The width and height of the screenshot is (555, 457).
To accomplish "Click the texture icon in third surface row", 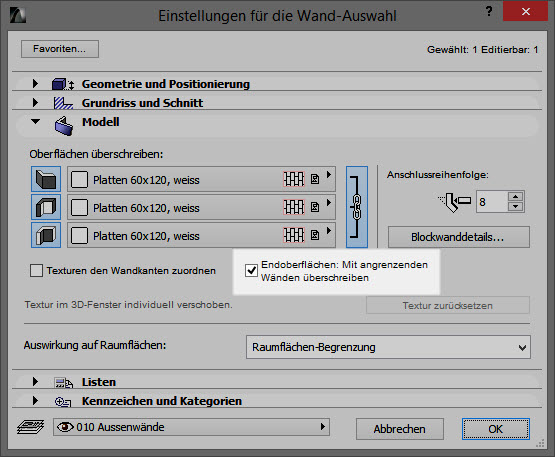I will pos(315,235).
